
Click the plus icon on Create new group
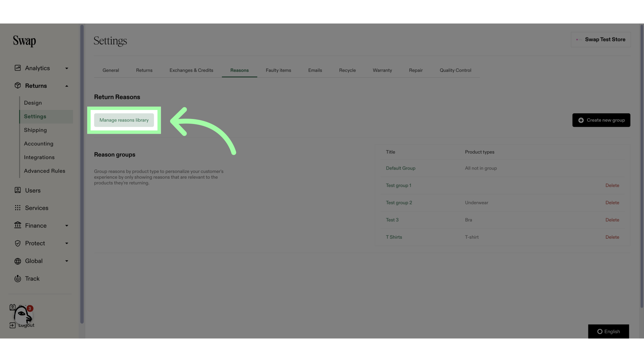coord(581,120)
